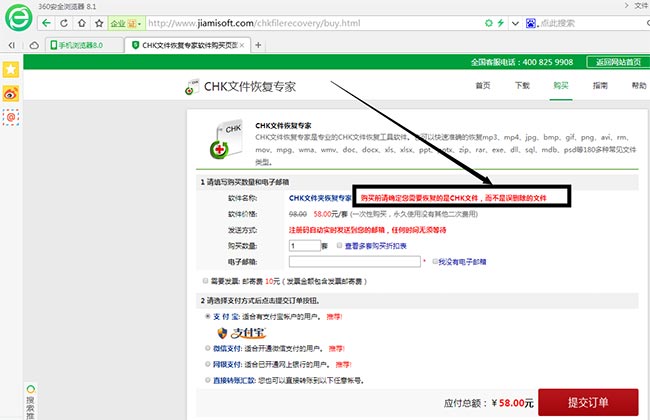Screen dimensions: 650x420
Task: Expand the address bar history dropdown arrow
Action: pyautogui.click(x=515, y=24)
